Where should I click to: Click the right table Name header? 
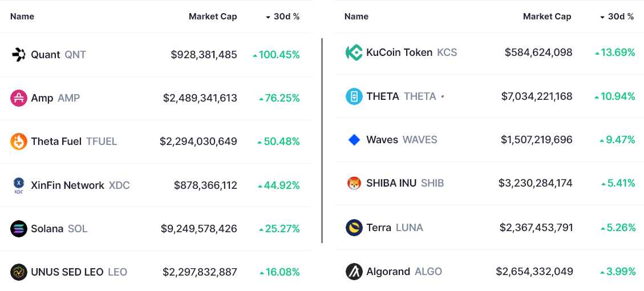coord(357,17)
